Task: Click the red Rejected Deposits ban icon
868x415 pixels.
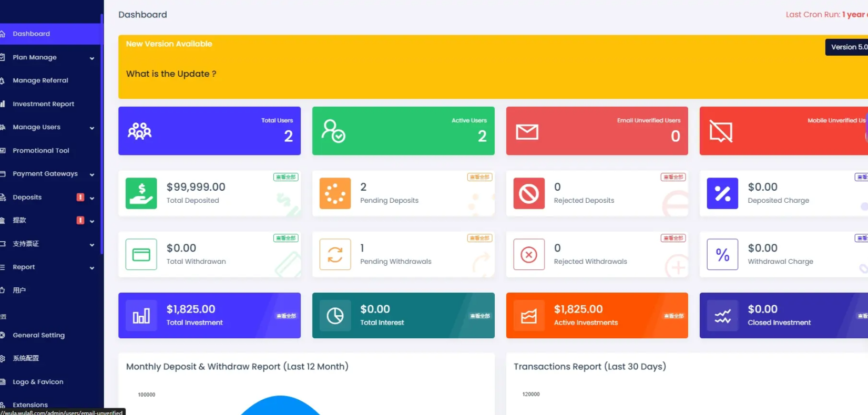Action: coord(528,193)
